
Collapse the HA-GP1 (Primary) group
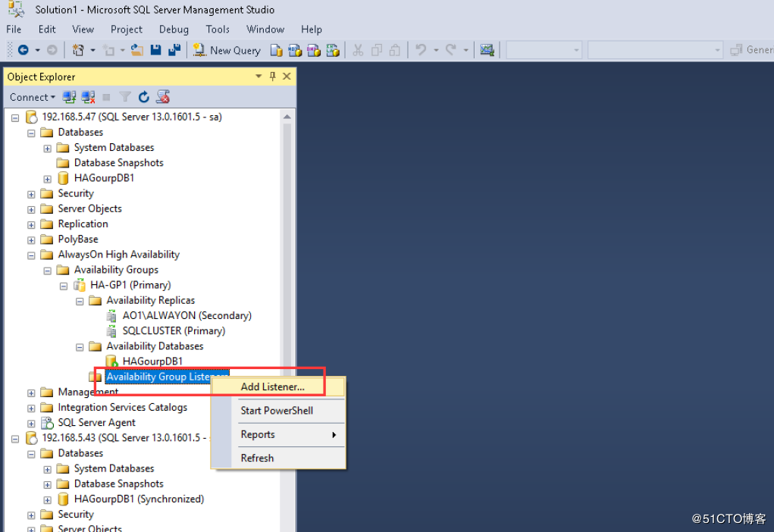pyautogui.click(x=64, y=286)
